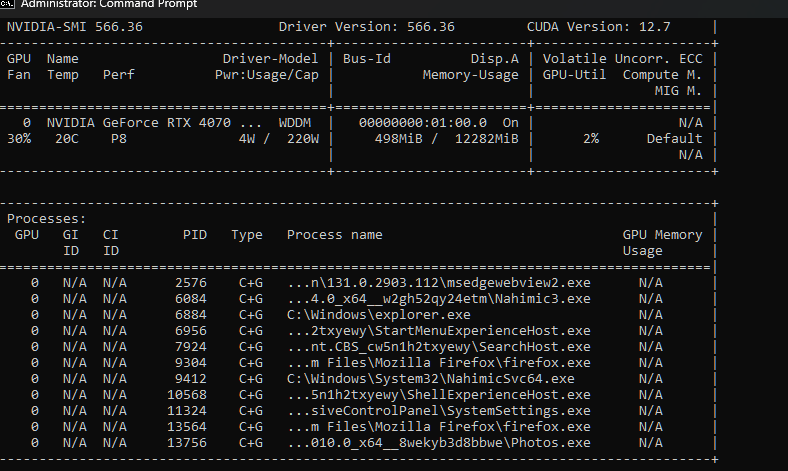This screenshot has height=471, width=788.
Task: Click the 'C:\Windows\explorer.exe' process name
Action: pos(378,315)
